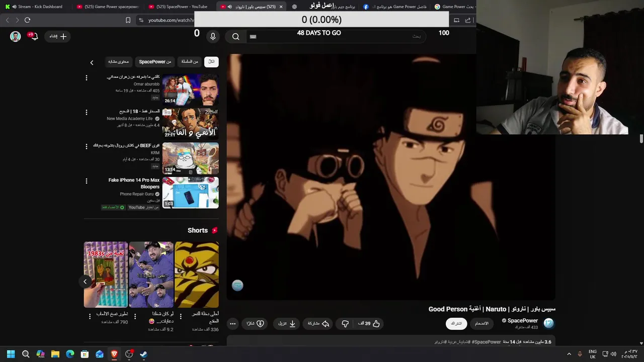Click the page vertical scrollbar thumb
Image resolution: width=644 pixels, height=362 pixels.
pos(641,139)
